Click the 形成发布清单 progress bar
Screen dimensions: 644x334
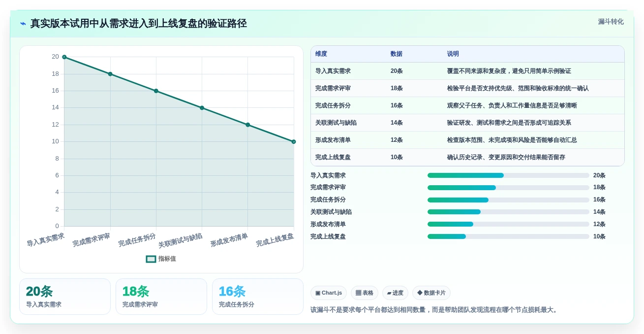pos(508,224)
